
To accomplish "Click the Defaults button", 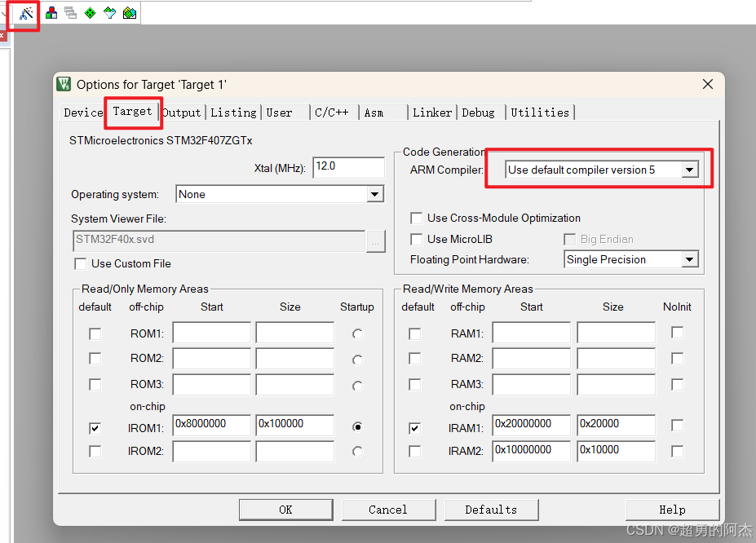I will pos(491,510).
